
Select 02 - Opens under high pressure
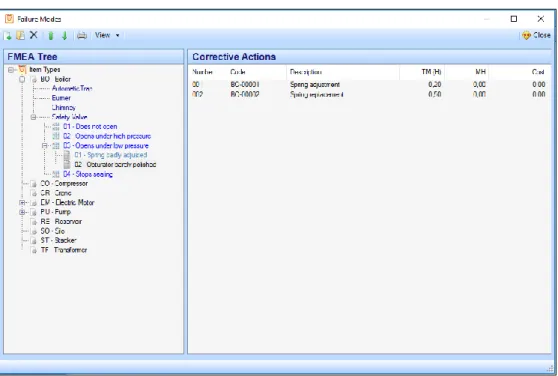pos(107,136)
